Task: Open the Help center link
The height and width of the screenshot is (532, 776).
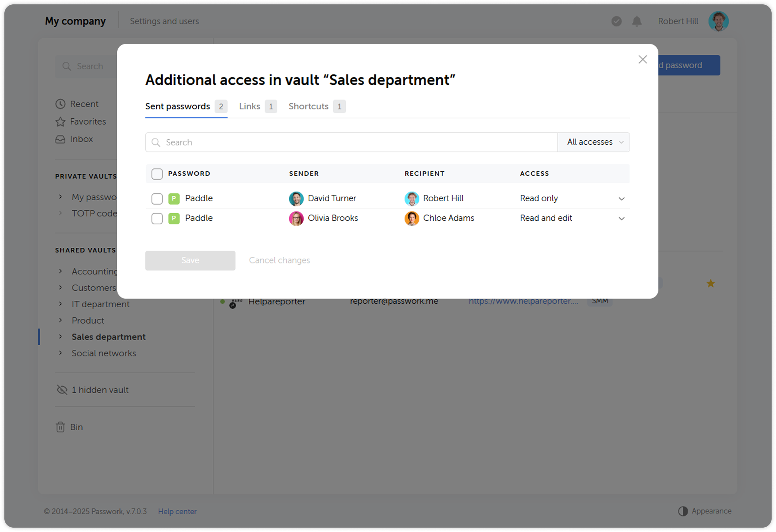Action: tap(177, 511)
